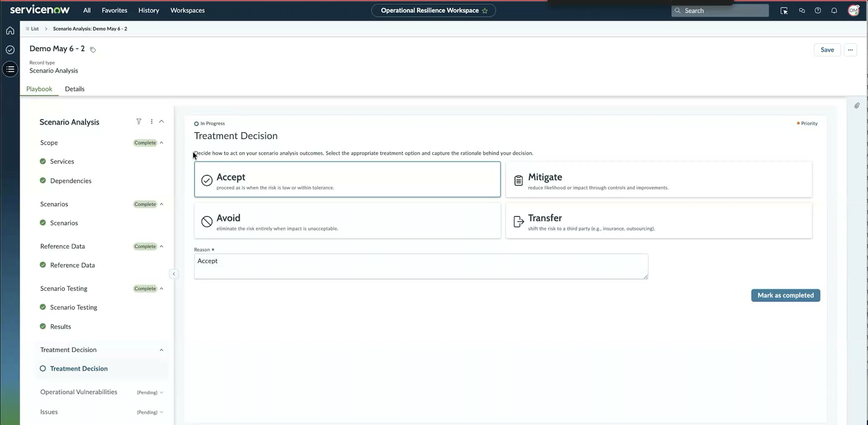Click the Complete badge beside Scope
This screenshot has height=425, width=868.
click(145, 142)
